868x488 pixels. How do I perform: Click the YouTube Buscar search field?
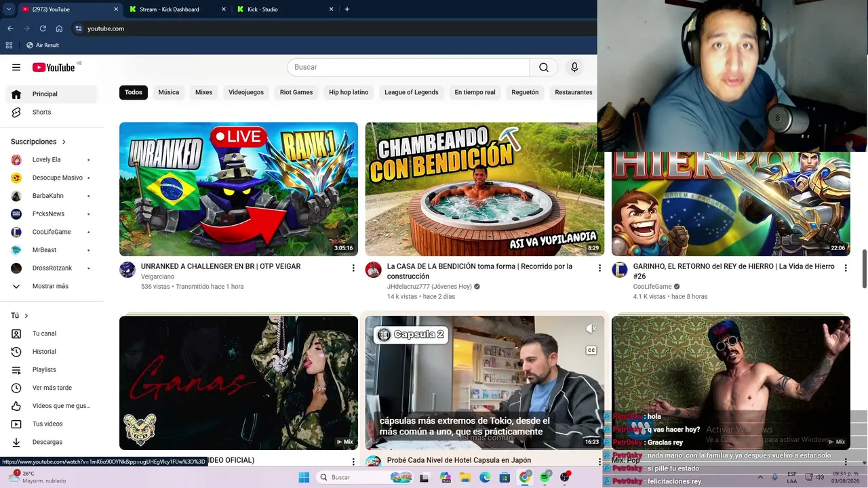[x=409, y=67]
